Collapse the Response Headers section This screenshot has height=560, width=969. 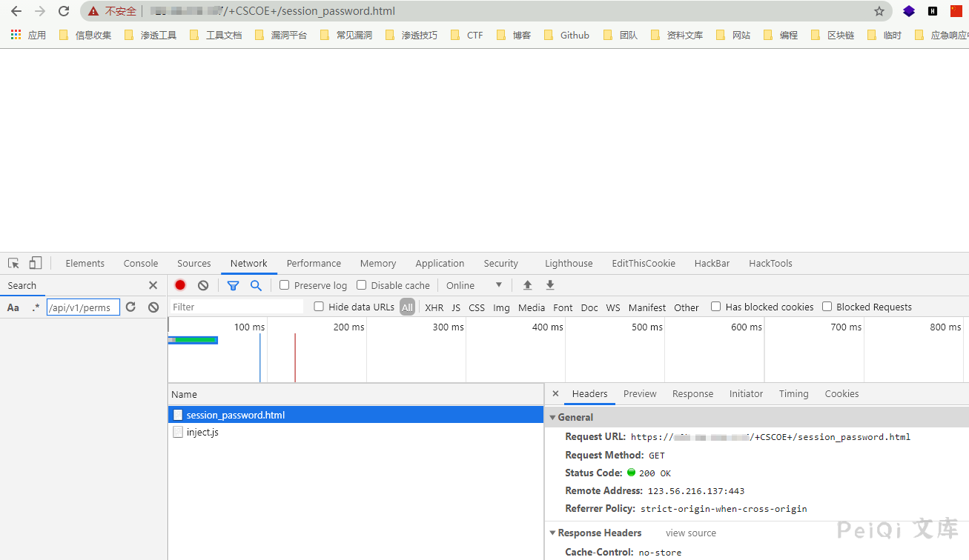(552, 533)
